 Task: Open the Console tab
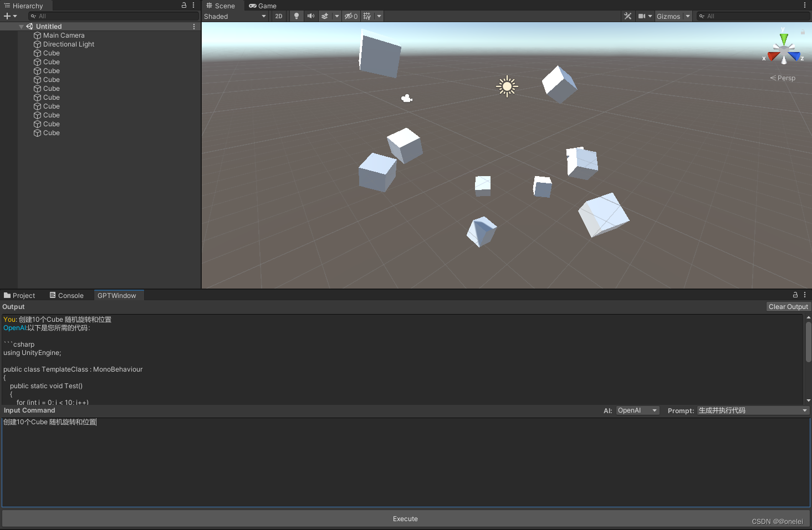tap(67, 295)
